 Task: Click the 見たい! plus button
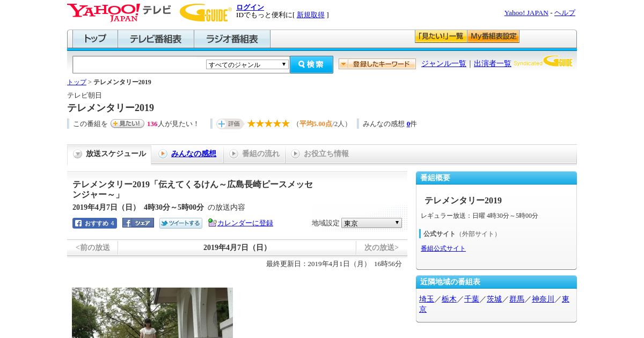127,123
